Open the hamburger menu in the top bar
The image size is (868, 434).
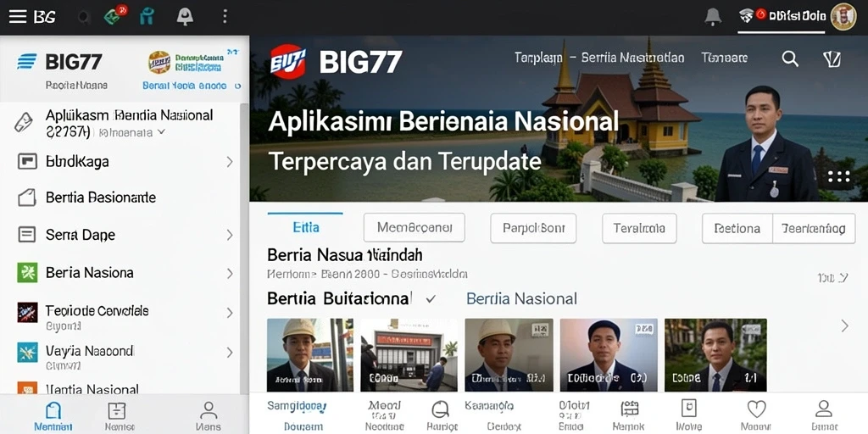(18, 16)
